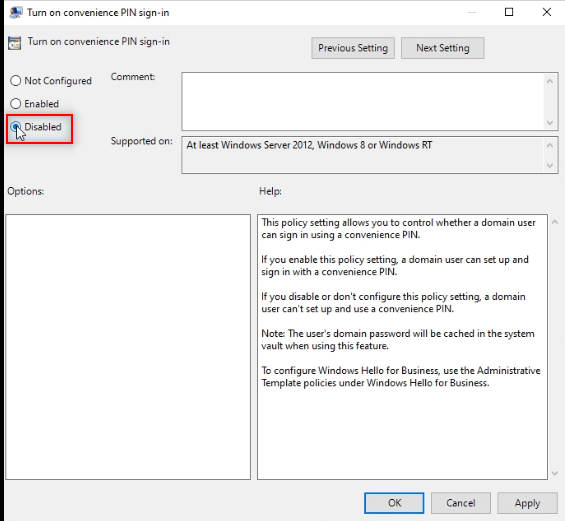This screenshot has height=521, width=565.
Task: Click the policy setting icon beside heading
Action: pos(15,43)
